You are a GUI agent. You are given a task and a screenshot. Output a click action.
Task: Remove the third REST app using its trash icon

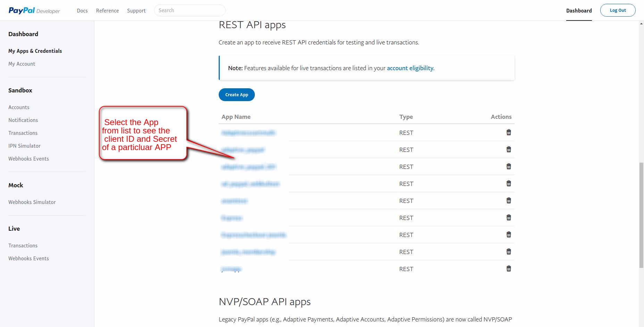(x=509, y=166)
